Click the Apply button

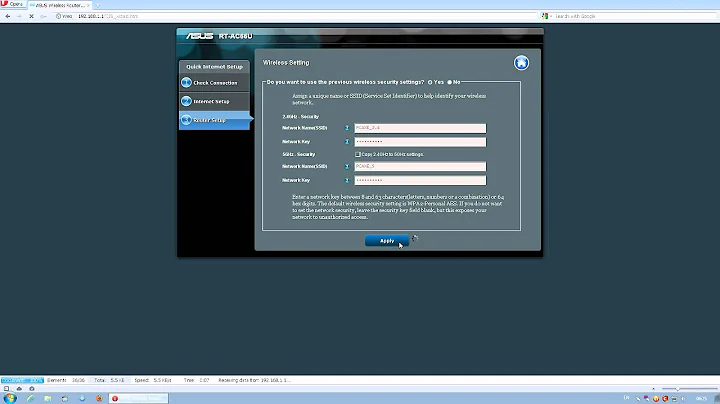pyautogui.click(x=387, y=241)
